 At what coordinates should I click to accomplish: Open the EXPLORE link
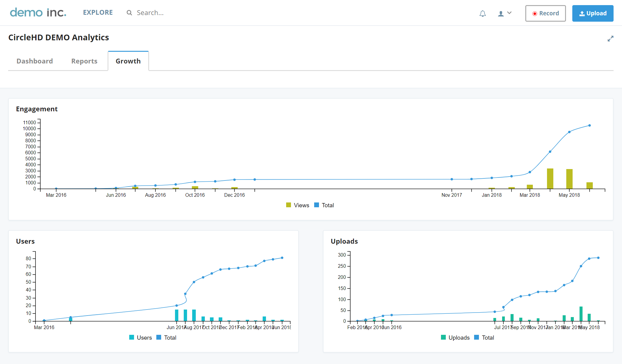pyautogui.click(x=98, y=13)
